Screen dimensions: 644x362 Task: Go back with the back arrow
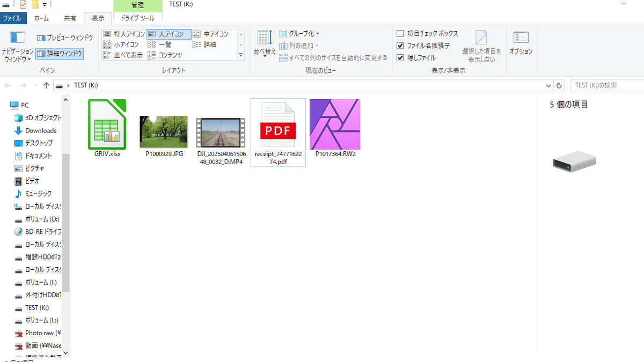[8, 85]
